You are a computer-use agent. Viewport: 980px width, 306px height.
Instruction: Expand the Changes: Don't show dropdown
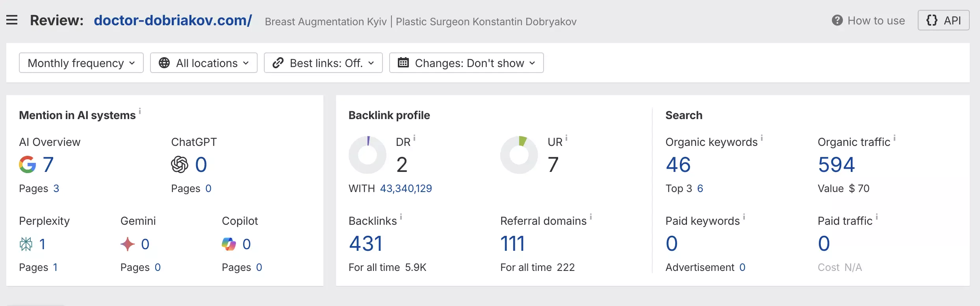[x=466, y=63]
